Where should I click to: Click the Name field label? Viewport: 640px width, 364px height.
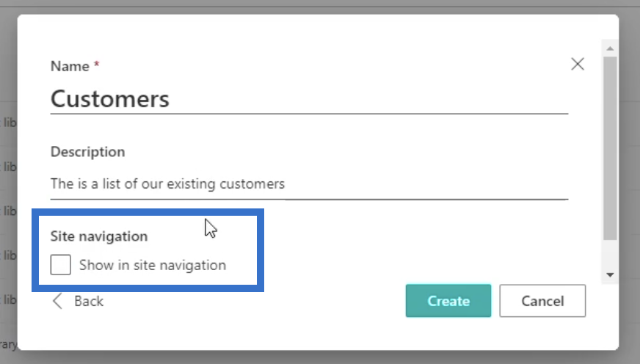[x=70, y=66]
